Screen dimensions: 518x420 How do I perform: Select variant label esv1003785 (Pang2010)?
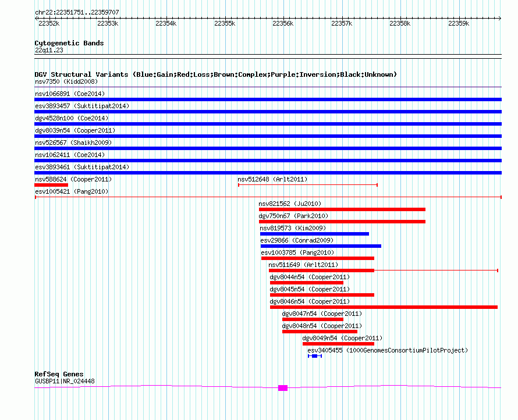(x=297, y=252)
